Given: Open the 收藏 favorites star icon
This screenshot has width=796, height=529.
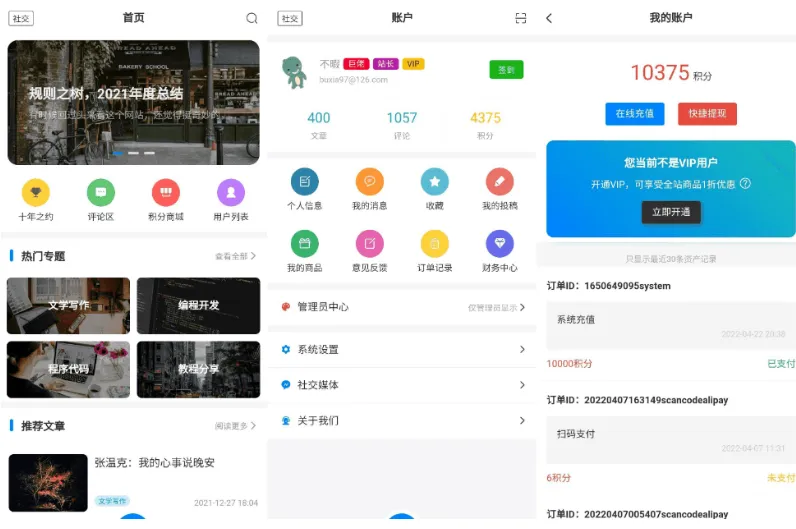Looking at the screenshot, I should click(x=434, y=182).
